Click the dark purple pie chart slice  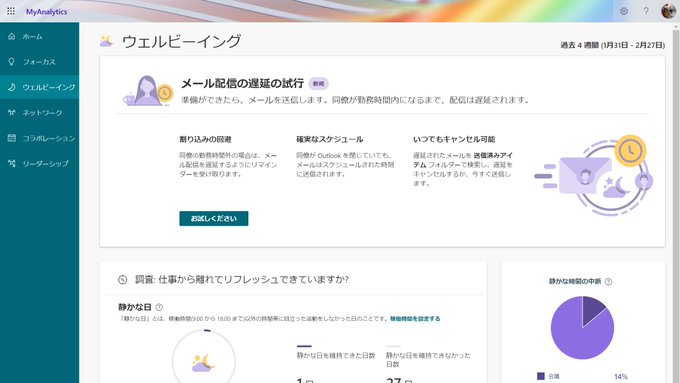[x=592, y=307]
